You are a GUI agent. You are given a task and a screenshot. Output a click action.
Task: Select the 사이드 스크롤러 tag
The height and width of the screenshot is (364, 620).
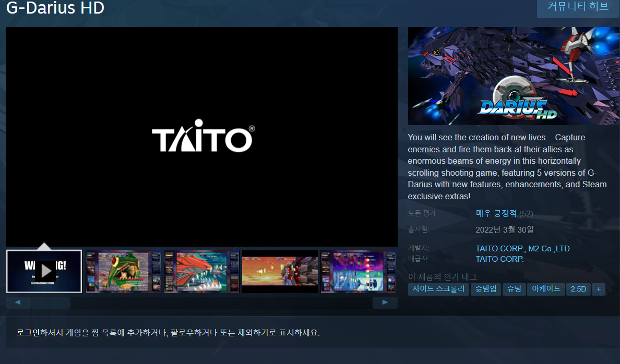[438, 289]
